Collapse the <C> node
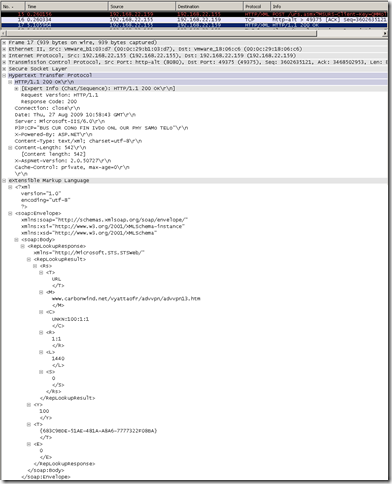Image resolution: width=392 pixels, height=484 pixels. point(41,312)
